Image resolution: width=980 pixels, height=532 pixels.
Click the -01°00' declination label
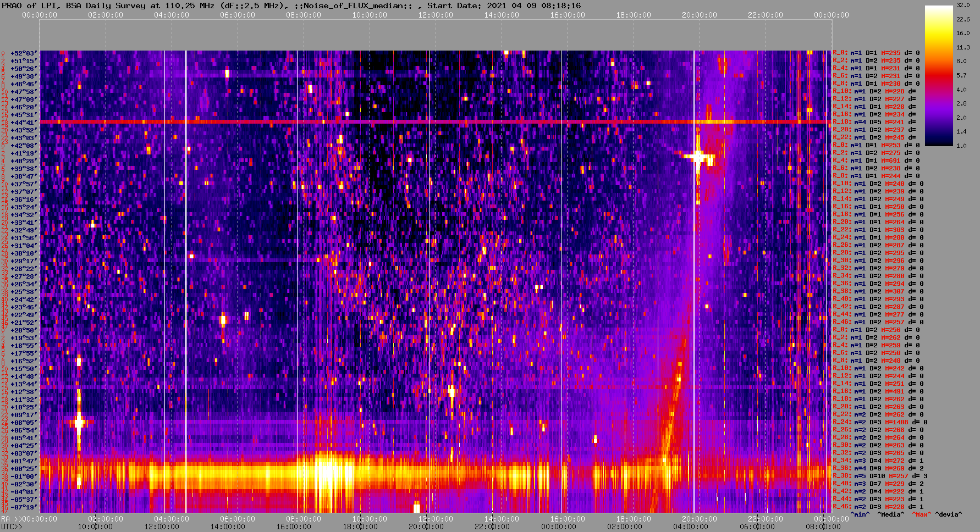24,476
